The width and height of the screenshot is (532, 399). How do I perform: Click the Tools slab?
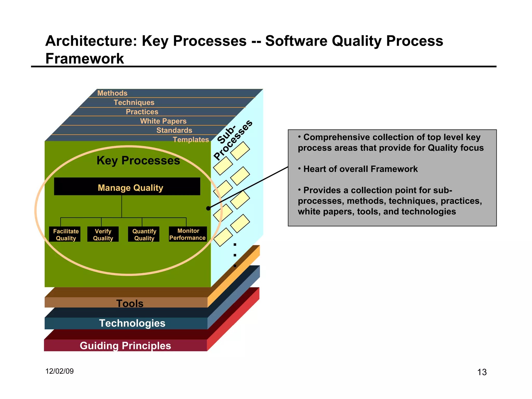(x=129, y=303)
